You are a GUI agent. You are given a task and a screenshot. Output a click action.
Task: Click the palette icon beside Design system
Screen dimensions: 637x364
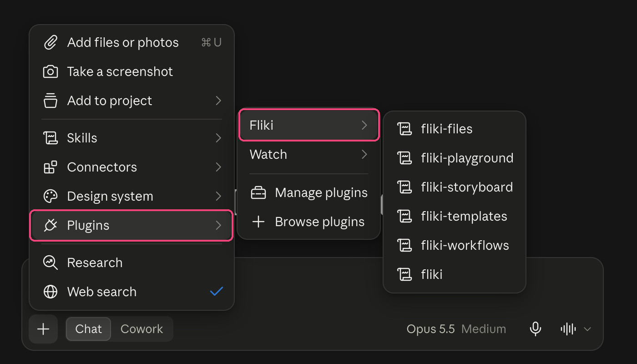(x=51, y=197)
